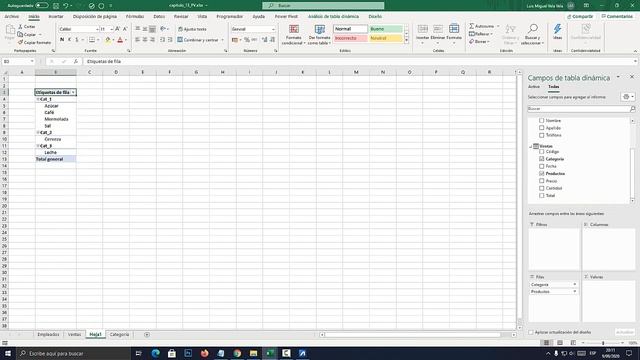Check the Código field checkbox
This screenshot has width=640, height=360.
(542, 151)
